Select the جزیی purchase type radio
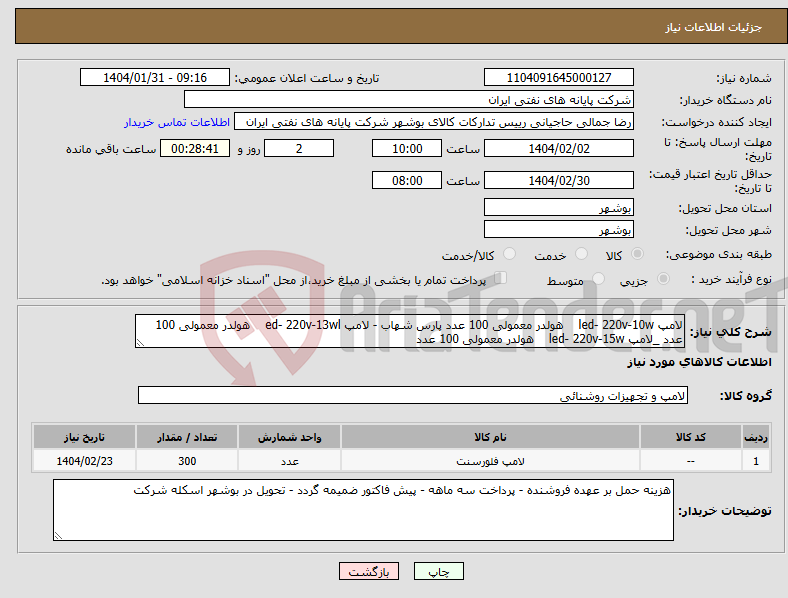The image size is (788, 598). [663, 278]
